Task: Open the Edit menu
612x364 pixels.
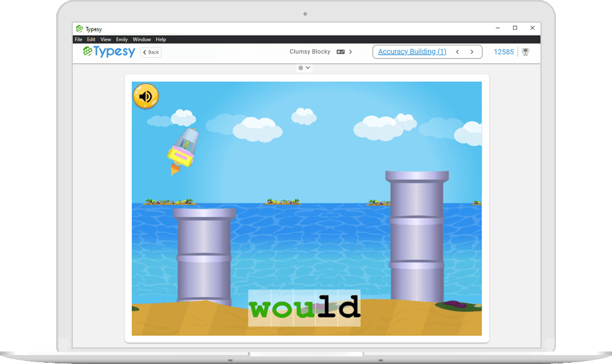Action: point(91,39)
